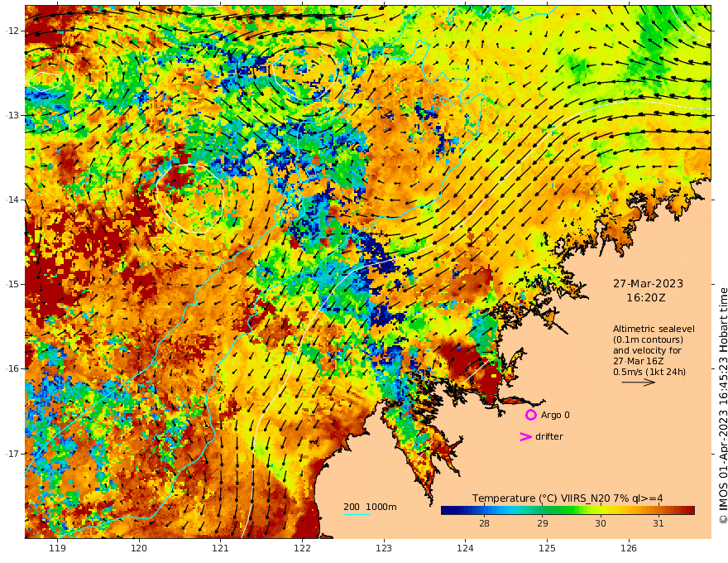Screen dimensions: 728x563
Task: Click longitude axis label 126
Action: point(629,548)
